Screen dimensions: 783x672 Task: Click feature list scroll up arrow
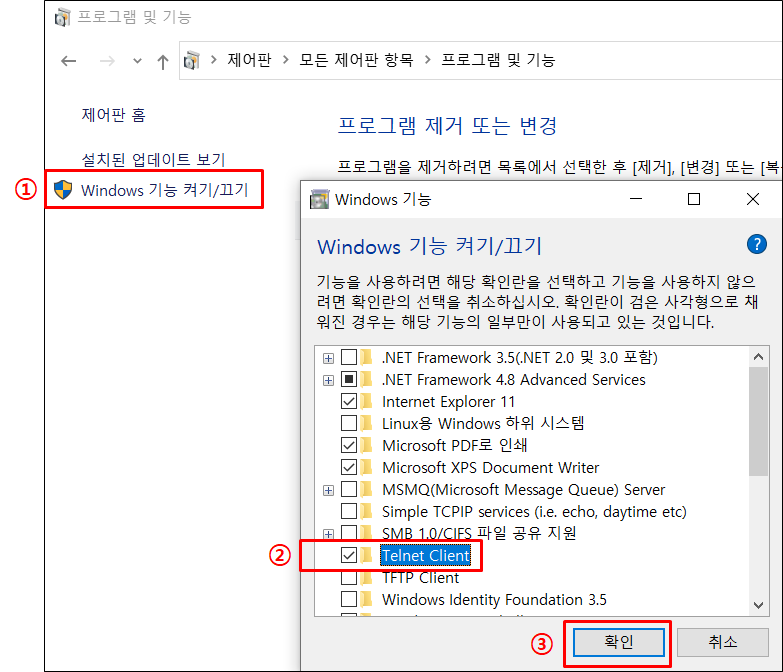758,356
